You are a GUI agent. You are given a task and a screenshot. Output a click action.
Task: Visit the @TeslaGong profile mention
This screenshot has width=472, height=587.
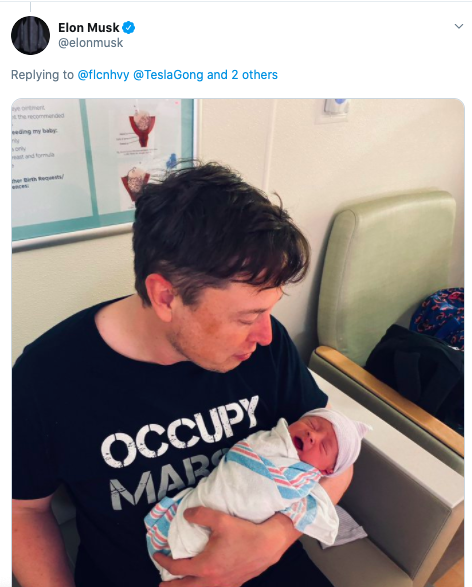[168, 75]
